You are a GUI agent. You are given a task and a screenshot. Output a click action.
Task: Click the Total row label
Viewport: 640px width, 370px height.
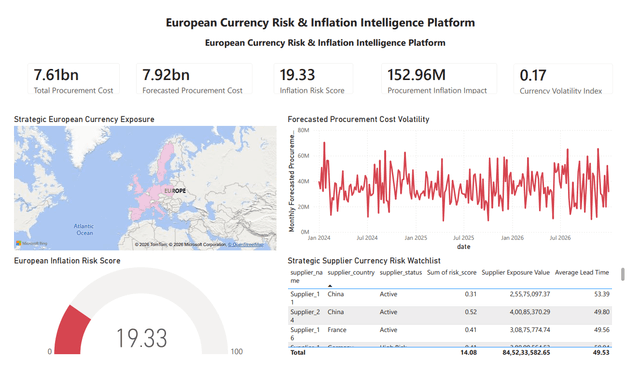click(298, 352)
